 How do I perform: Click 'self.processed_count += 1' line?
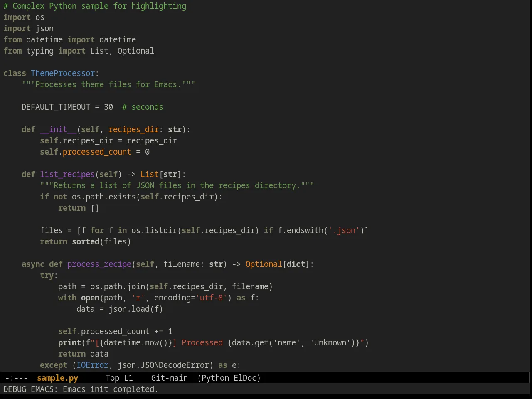click(115, 331)
